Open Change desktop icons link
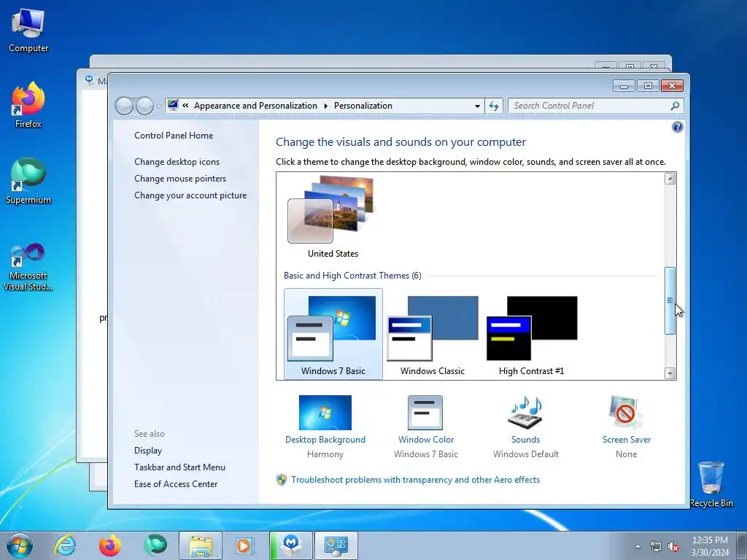The image size is (747, 560). [x=177, y=161]
